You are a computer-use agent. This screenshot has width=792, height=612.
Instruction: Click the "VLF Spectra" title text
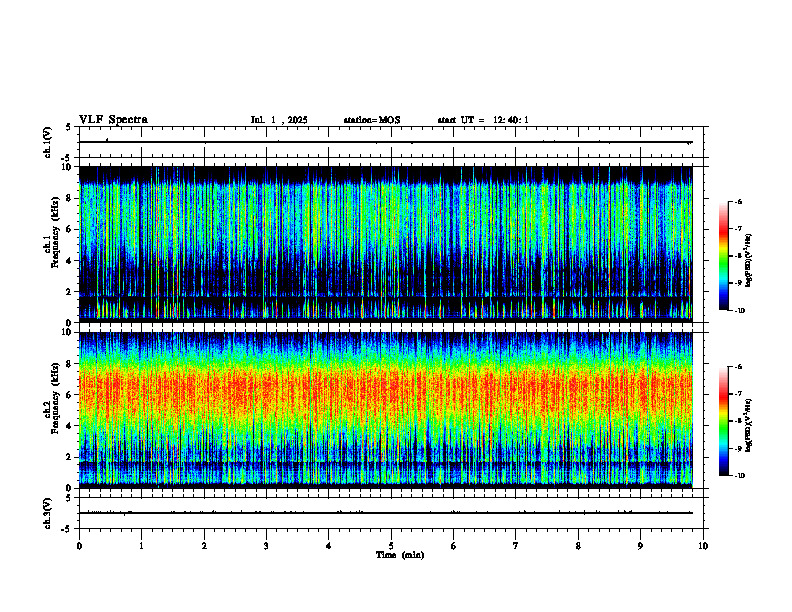click(x=113, y=120)
